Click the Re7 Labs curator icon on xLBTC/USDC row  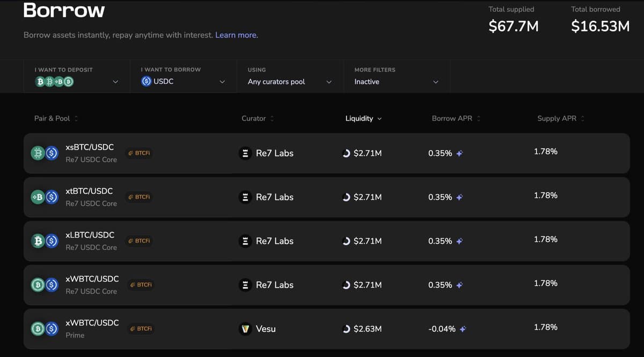point(245,241)
